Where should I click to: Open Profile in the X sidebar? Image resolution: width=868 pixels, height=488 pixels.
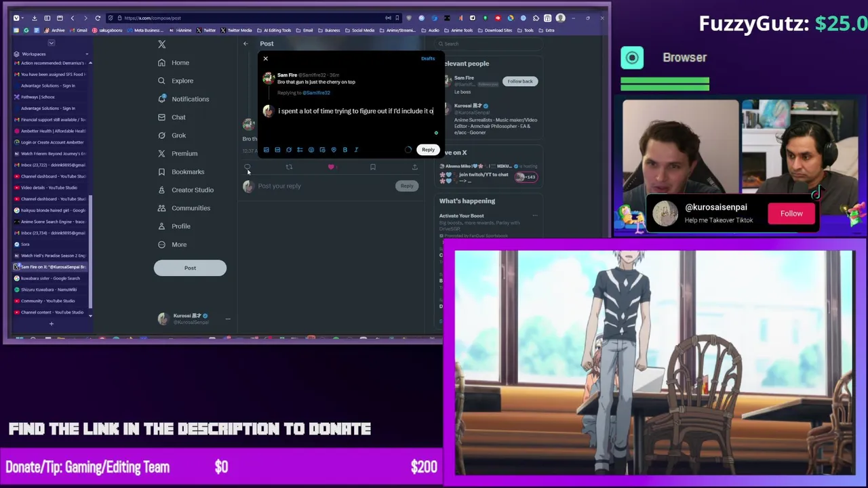(174, 226)
